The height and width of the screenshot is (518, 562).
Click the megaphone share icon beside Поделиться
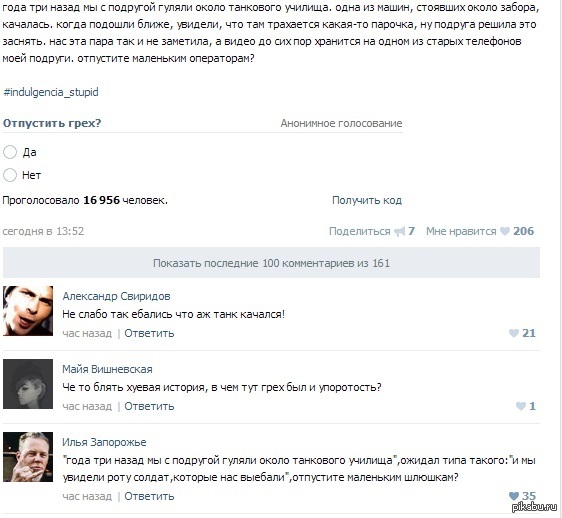(x=399, y=232)
